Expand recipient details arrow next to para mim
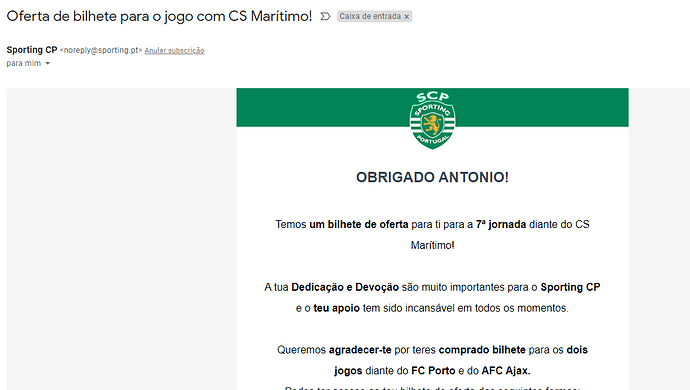Image resolution: width=690 pixels, height=390 pixels. [x=48, y=63]
